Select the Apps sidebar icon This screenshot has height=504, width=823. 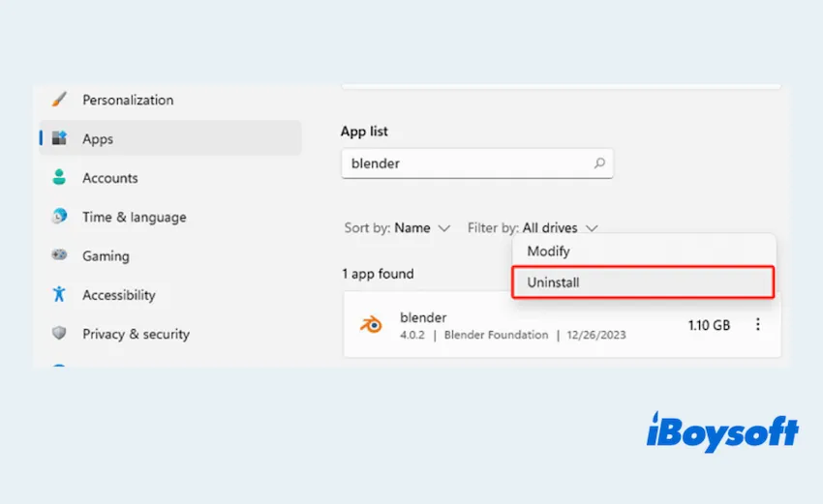point(59,138)
